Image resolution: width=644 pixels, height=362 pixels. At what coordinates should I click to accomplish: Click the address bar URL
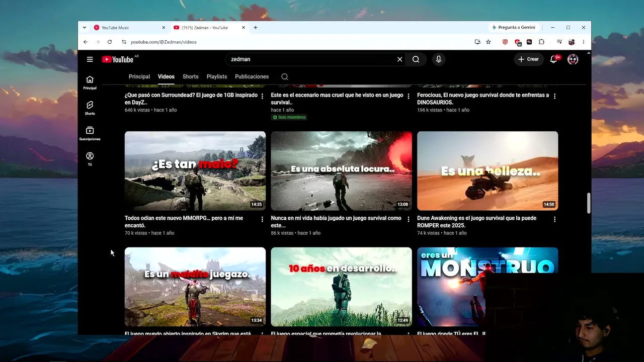coord(164,42)
